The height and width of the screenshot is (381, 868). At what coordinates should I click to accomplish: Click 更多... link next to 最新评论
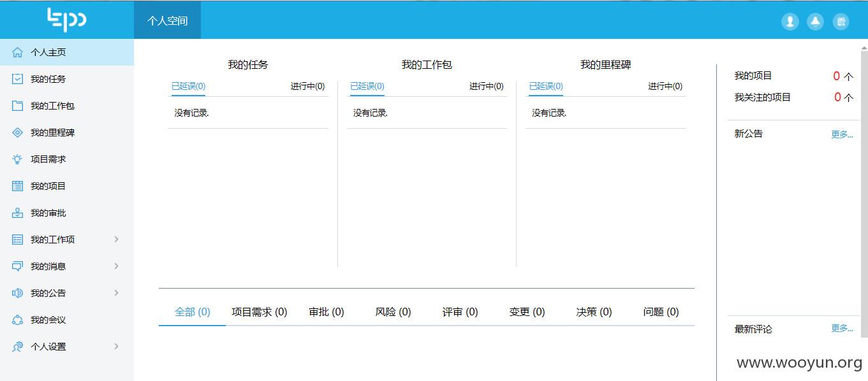(842, 329)
